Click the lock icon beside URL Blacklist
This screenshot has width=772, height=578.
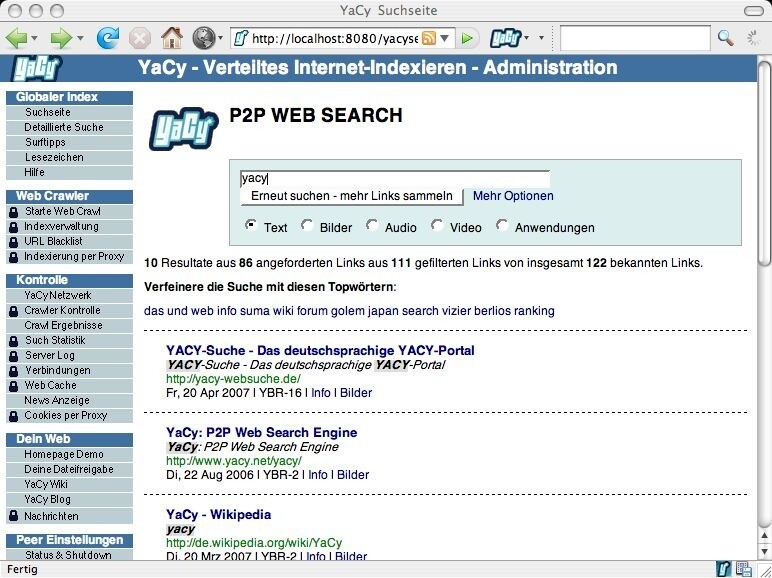tap(13, 242)
